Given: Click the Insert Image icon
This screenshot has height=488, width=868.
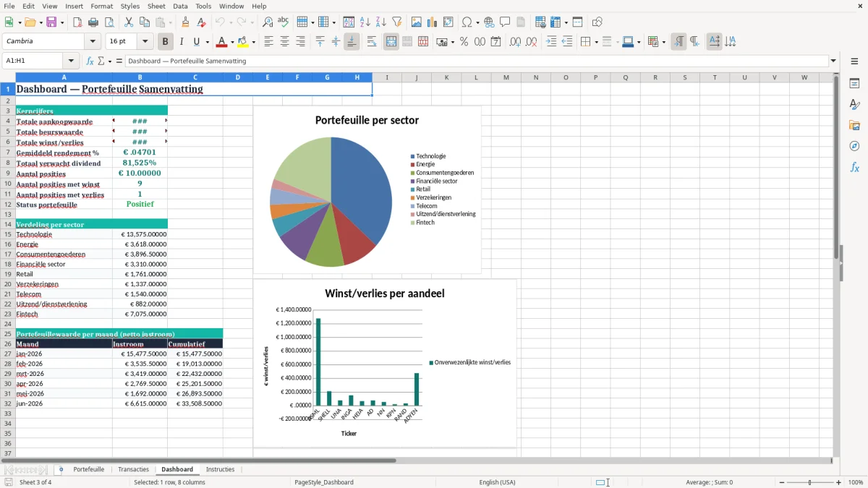Looking at the screenshot, I should 417,22.
